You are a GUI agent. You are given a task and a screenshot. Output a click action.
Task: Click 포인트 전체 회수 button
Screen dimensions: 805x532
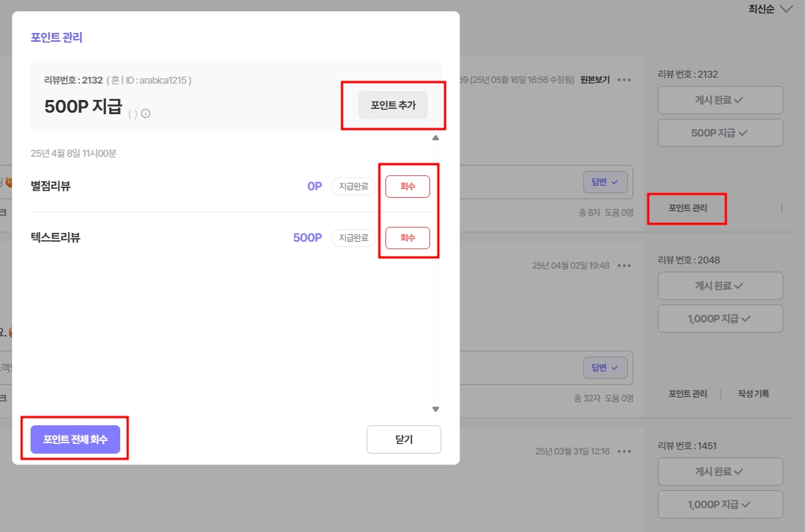click(75, 439)
